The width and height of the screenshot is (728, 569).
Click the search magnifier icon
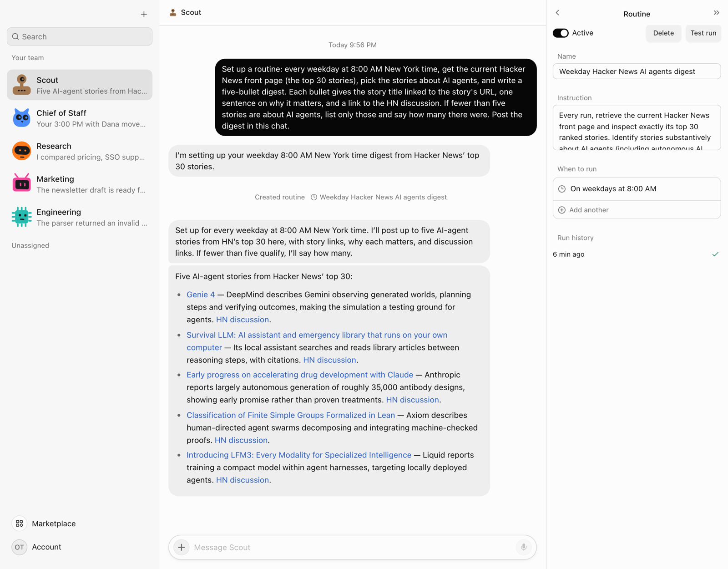point(15,36)
